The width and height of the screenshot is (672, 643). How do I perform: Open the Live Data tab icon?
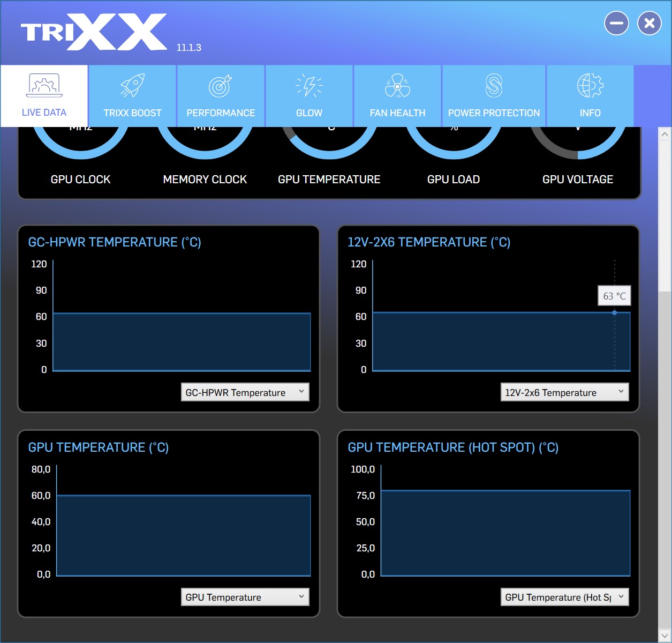[x=44, y=85]
